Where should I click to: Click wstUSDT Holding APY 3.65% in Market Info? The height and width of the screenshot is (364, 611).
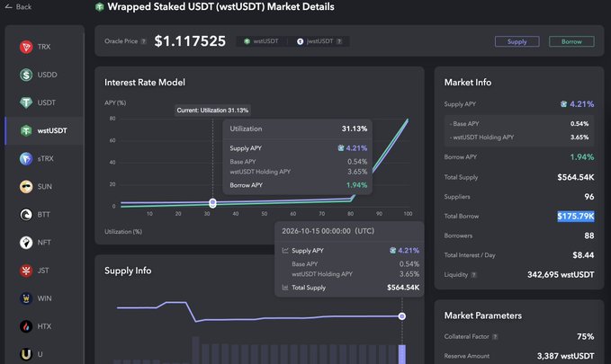519,137
